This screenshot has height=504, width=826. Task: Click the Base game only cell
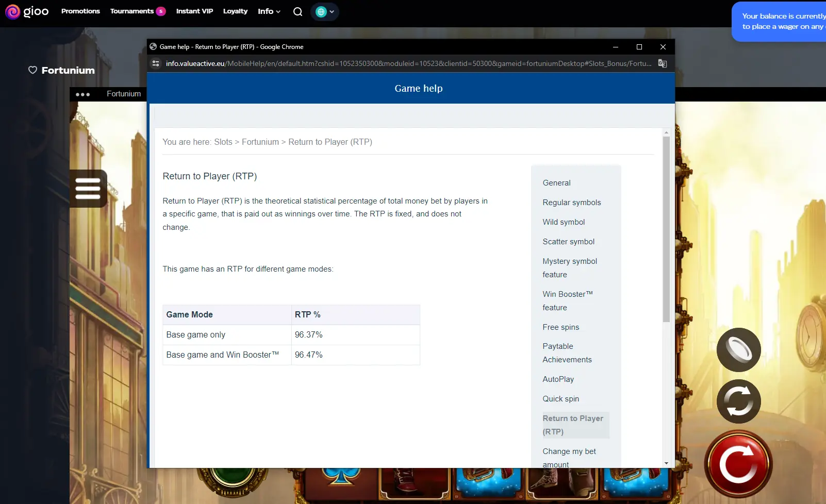click(x=227, y=335)
